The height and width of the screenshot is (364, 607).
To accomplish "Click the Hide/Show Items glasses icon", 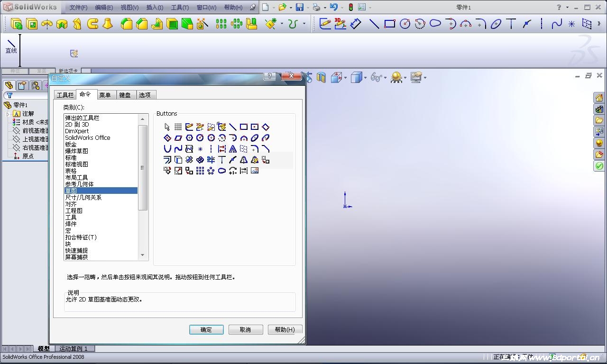I will (x=377, y=77).
